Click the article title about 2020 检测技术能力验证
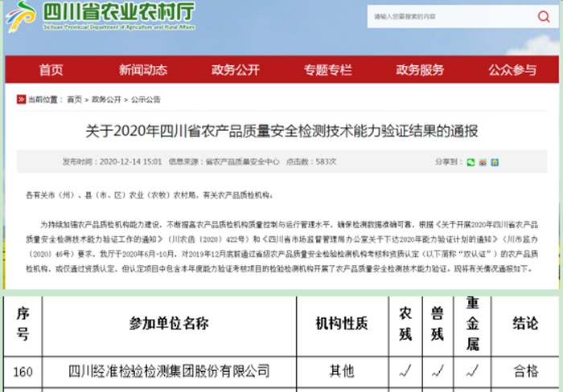563x392 pixels. click(281, 130)
